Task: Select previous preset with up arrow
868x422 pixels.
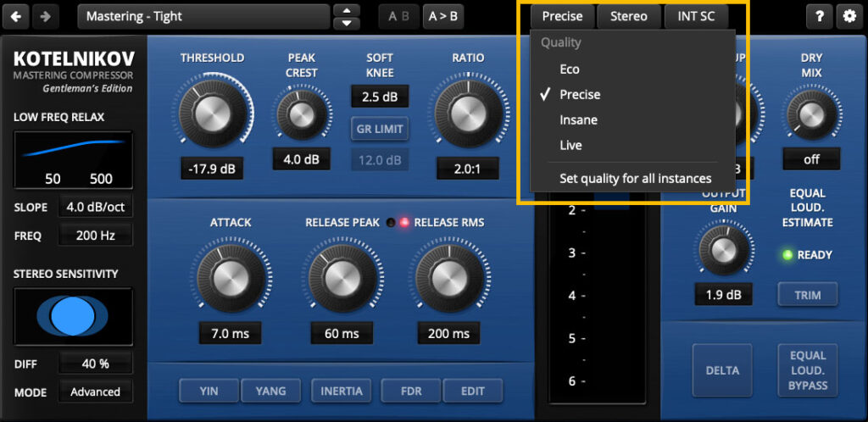Action: (x=347, y=10)
